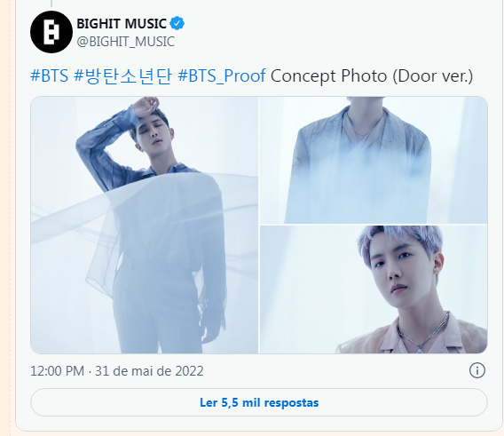Click the blue verified badge icon
The height and width of the screenshot is (436, 504).
pos(177,23)
